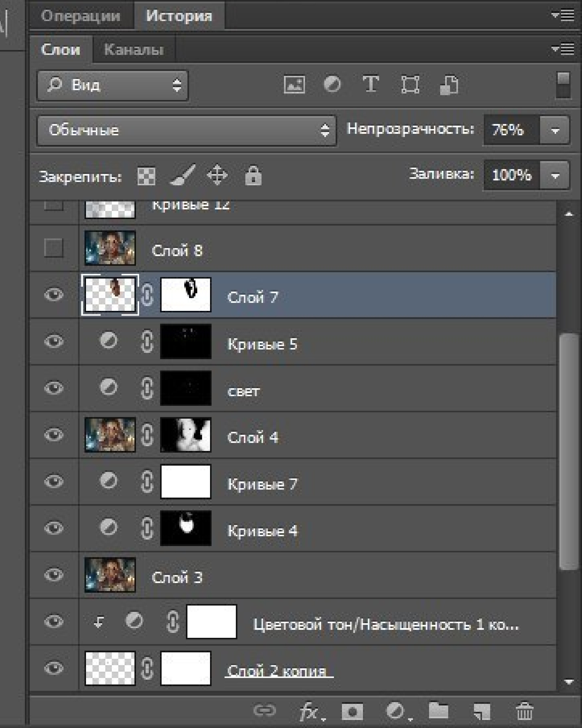Create a new layer via bottom icon
Image resolution: width=582 pixels, height=728 pixels.
pos(482,711)
